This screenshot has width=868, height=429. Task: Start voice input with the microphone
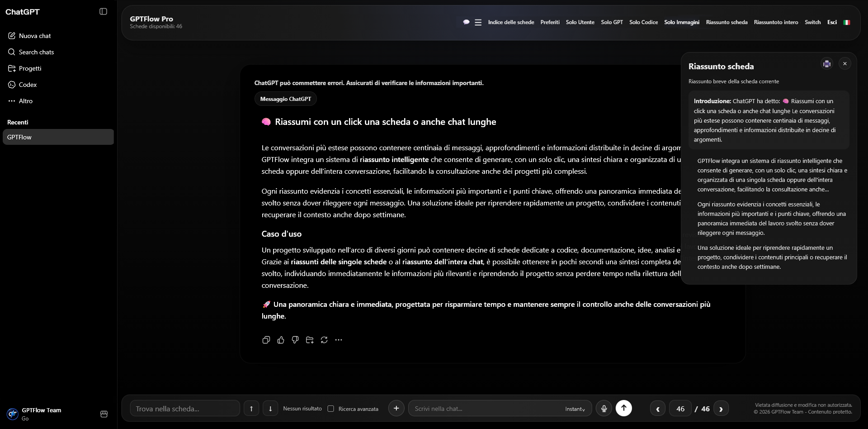pos(604,409)
